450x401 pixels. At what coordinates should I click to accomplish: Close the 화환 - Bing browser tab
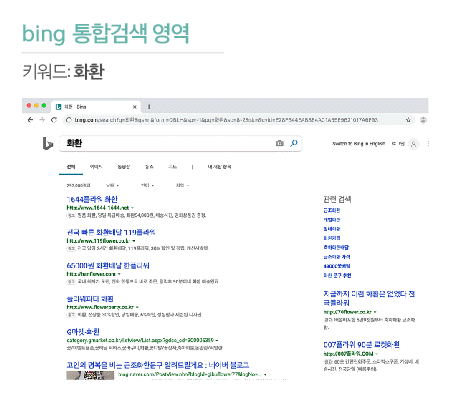point(135,107)
